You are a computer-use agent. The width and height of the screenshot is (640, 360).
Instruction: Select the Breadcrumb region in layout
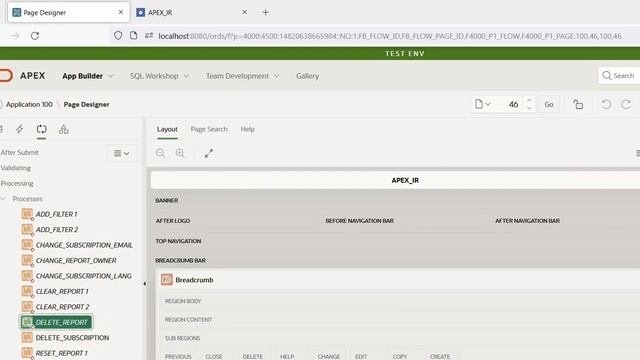click(x=194, y=280)
